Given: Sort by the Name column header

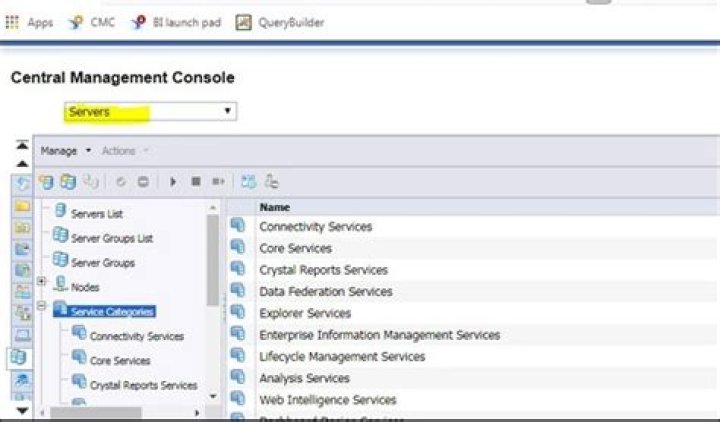Looking at the screenshot, I should [275, 207].
